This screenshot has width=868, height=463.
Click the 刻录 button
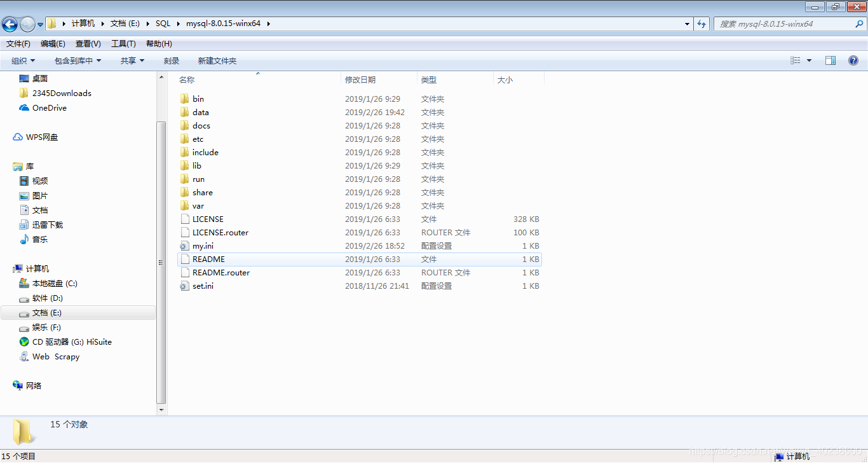pyautogui.click(x=172, y=60)
